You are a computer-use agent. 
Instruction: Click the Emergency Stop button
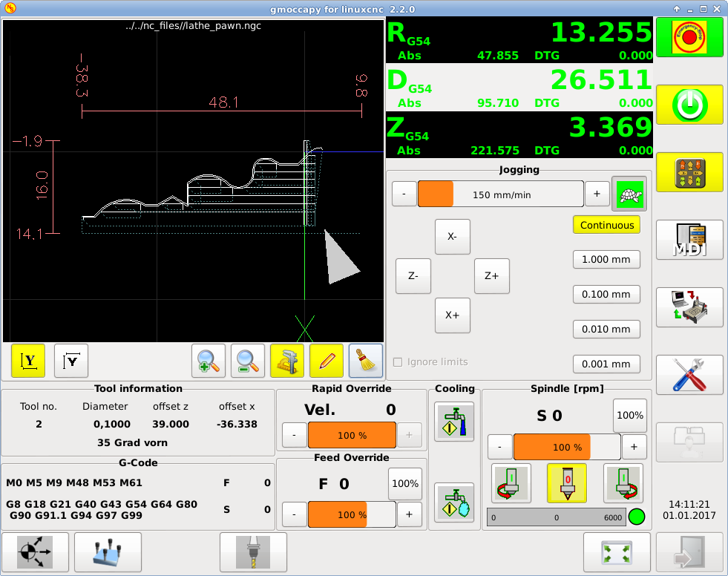[x=689, y=36]
